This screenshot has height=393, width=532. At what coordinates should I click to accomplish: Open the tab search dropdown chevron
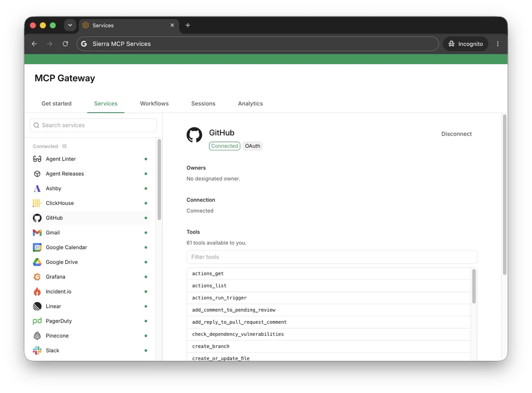coord(70,25)
